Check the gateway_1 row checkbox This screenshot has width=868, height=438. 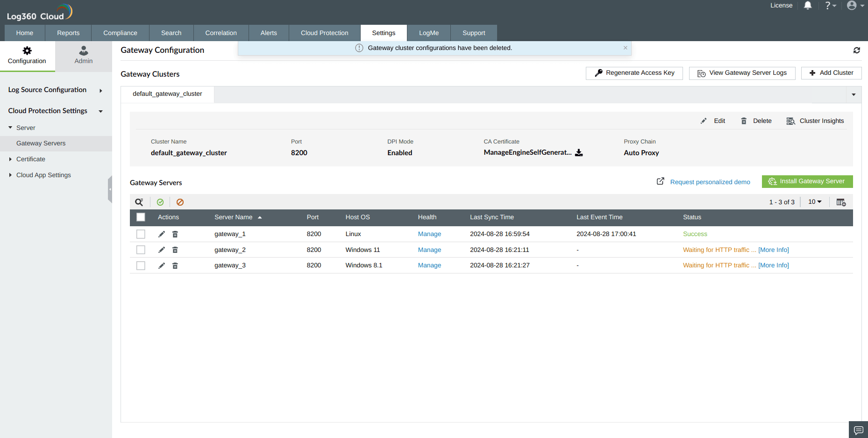141,234
